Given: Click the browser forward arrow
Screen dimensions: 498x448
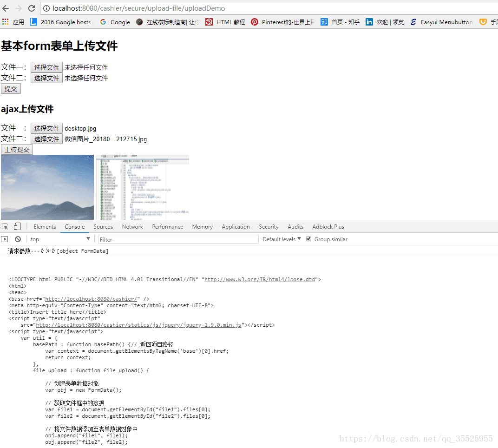Looking at the screenshot, I should 19,8.
